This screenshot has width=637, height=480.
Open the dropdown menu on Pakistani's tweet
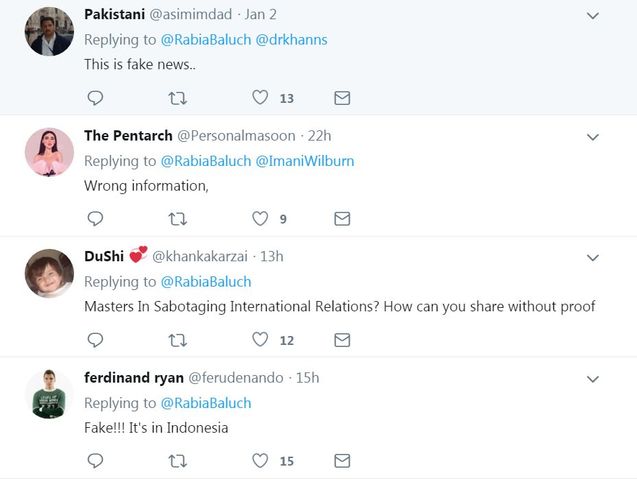[592, 16]
